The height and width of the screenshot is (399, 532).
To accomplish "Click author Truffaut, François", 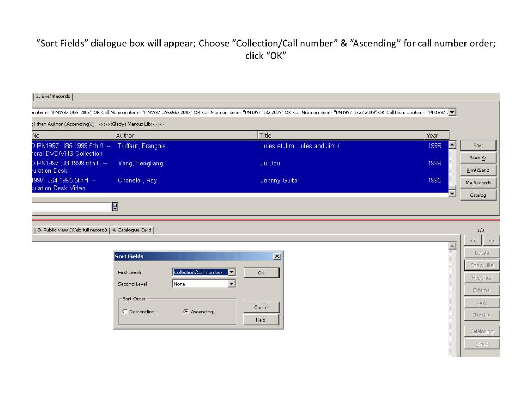I will (142, 146).
